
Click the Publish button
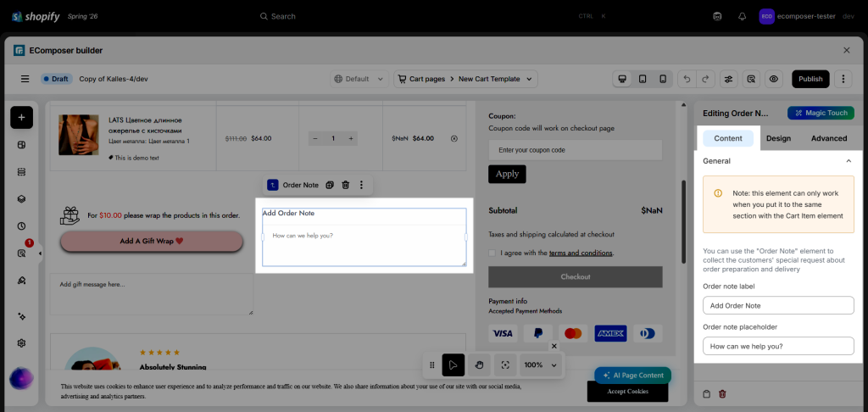coord(810,79)
